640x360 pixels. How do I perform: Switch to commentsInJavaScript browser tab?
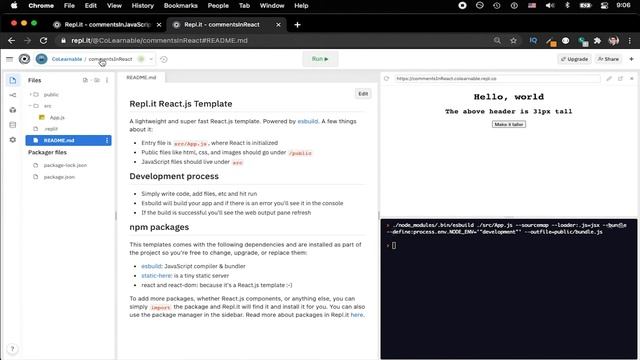(x=107, y=25)
